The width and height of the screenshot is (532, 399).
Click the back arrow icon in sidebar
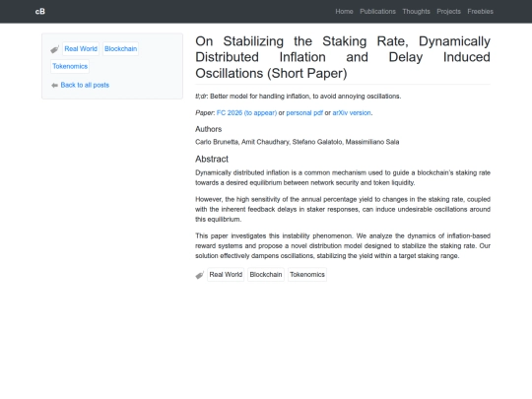54,85
